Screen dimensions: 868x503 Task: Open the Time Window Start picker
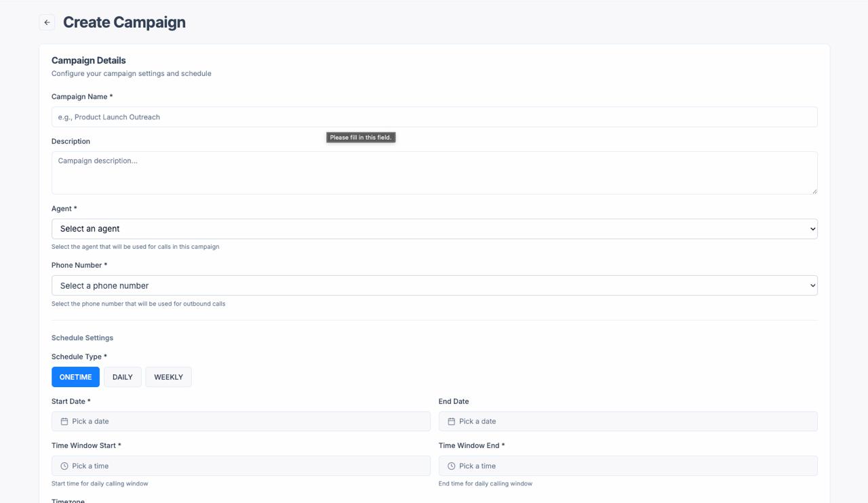(x=241, y=466)
